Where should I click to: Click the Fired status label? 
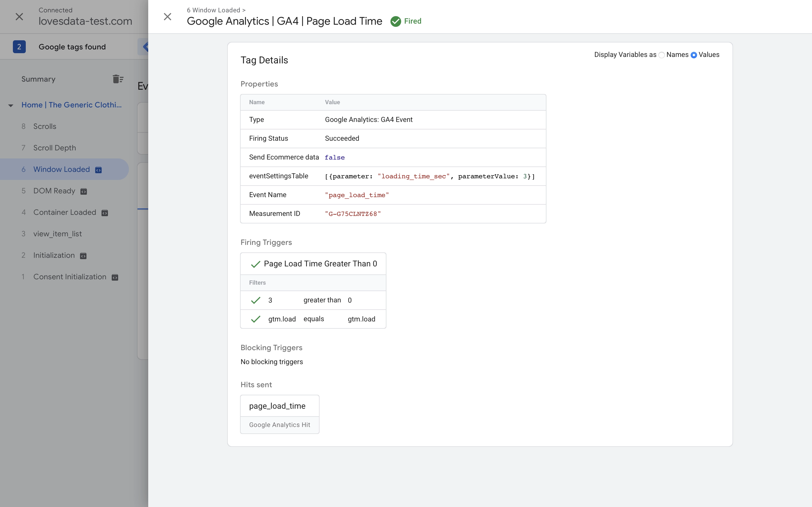point(412,21)
